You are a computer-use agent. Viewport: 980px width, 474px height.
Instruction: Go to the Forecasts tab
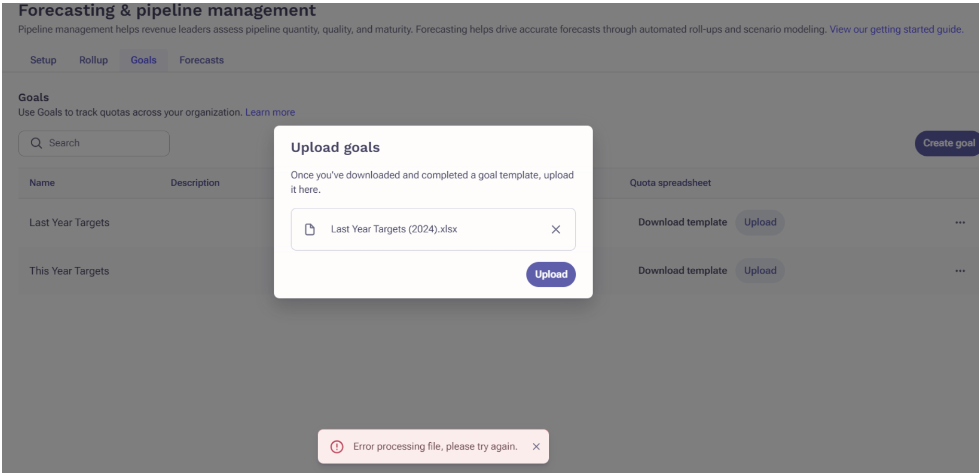click(202, 60)
